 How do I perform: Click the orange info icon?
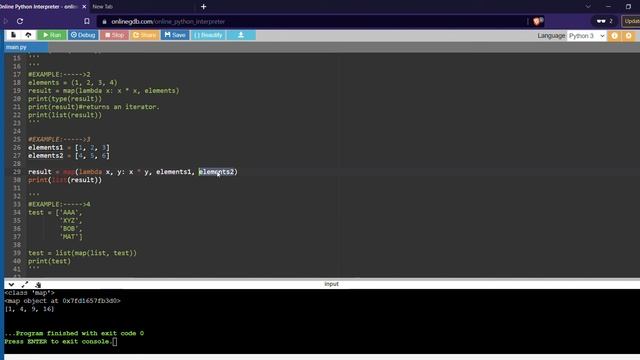(x=614, y=36)
